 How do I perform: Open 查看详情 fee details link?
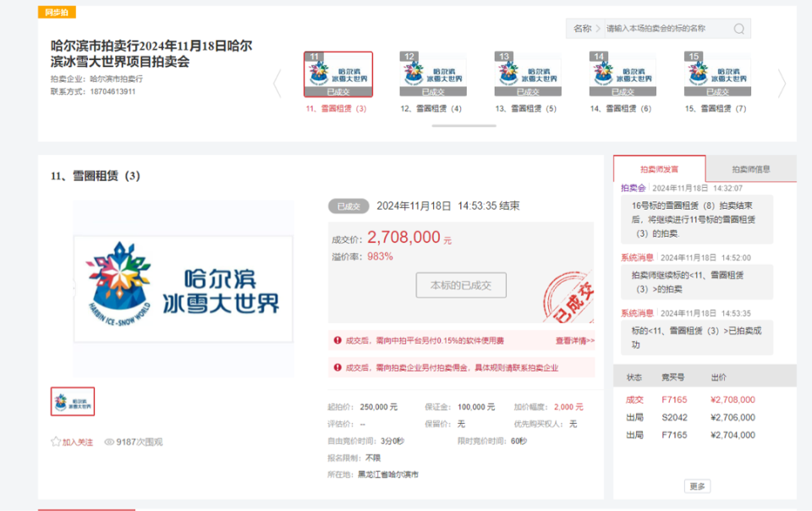pos(575,341)
